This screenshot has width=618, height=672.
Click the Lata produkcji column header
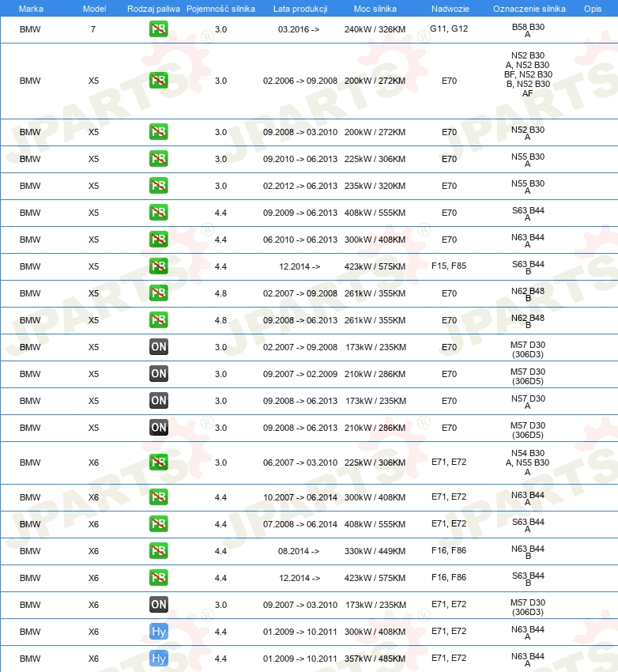(x=300, y=9)
